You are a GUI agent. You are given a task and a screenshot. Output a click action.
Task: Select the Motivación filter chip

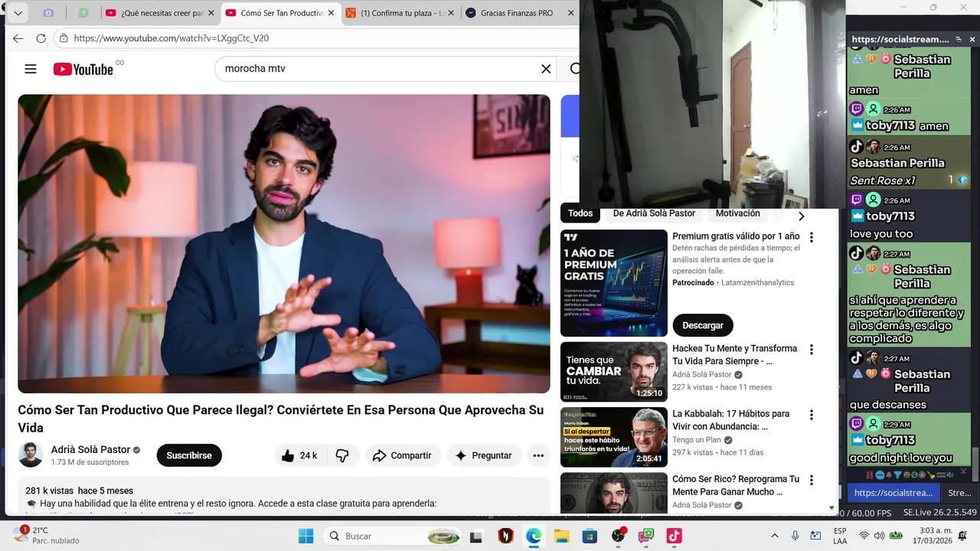click(738, 214)
